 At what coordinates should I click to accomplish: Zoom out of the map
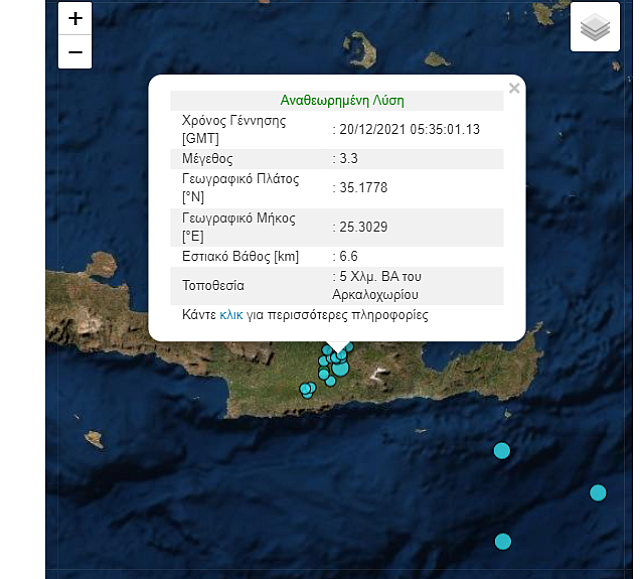(75, 52)
